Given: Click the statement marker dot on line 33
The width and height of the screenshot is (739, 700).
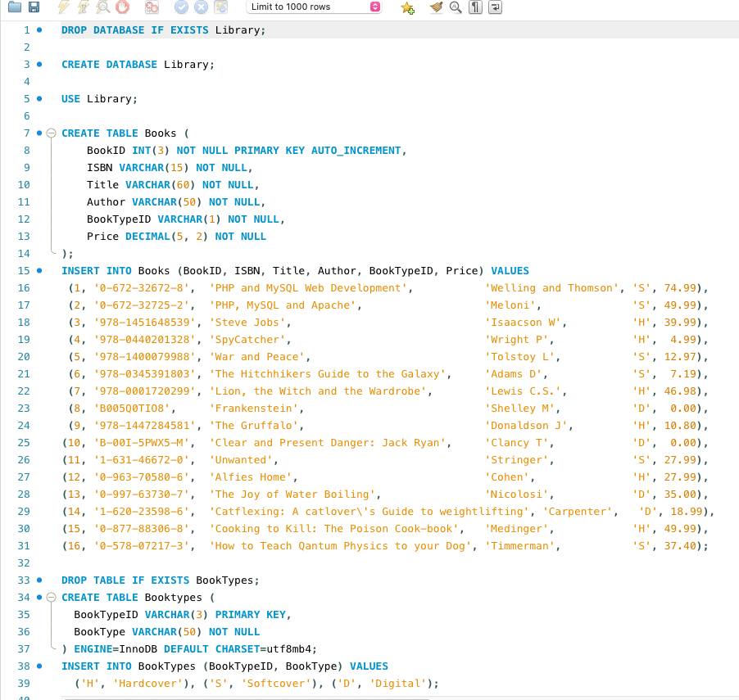Looking at the screenshot, I should (39, 580).
